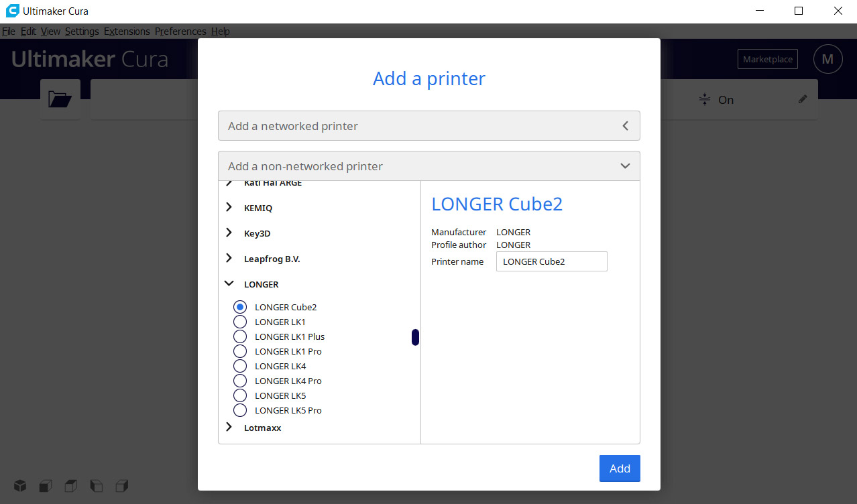
Task: Expand the Key3D manufacturer group
Action: [229, 233]
